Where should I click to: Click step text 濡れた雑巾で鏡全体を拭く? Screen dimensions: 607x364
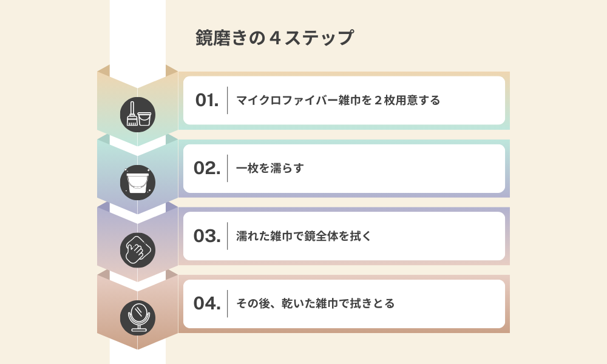[x=304, y=236]
